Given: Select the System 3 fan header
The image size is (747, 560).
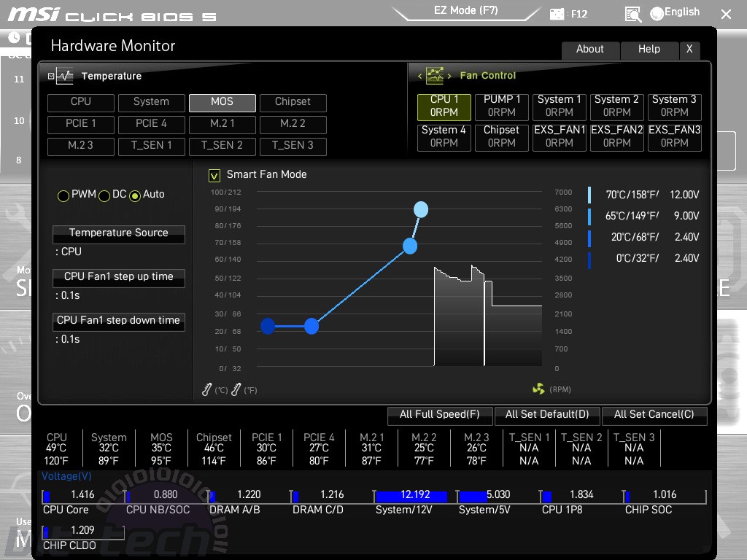Looking at the screenshot, I should [675, 106].
